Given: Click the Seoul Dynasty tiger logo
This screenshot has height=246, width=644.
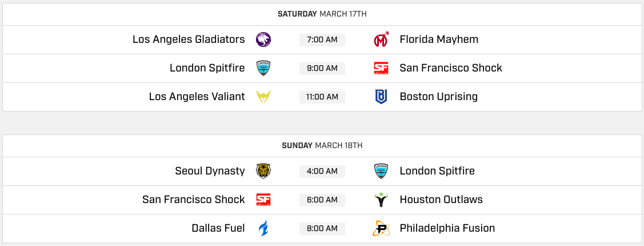Looking at the screenshot, I should coord(263,170).
